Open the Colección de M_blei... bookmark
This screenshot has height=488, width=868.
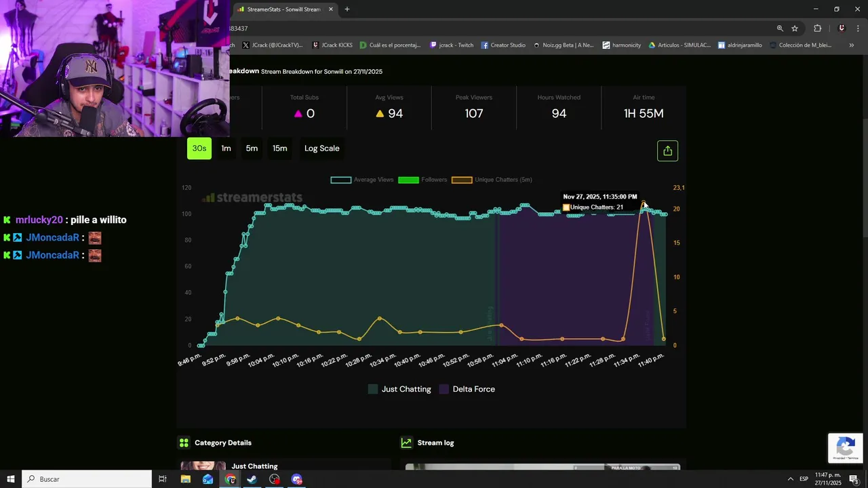point(800,45)
